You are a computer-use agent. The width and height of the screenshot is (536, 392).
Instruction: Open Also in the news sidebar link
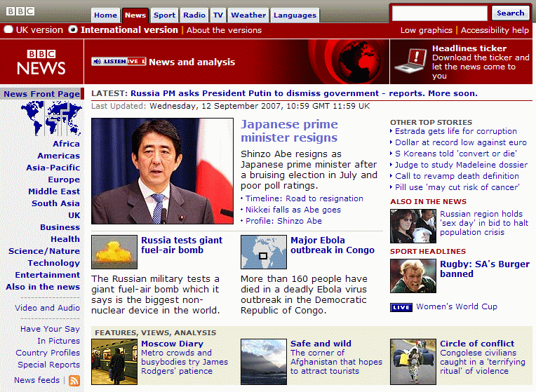(x=43, y=287)
